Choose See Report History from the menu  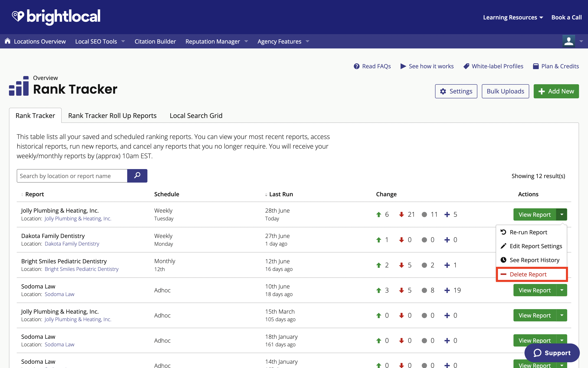(x=531, y=260)
